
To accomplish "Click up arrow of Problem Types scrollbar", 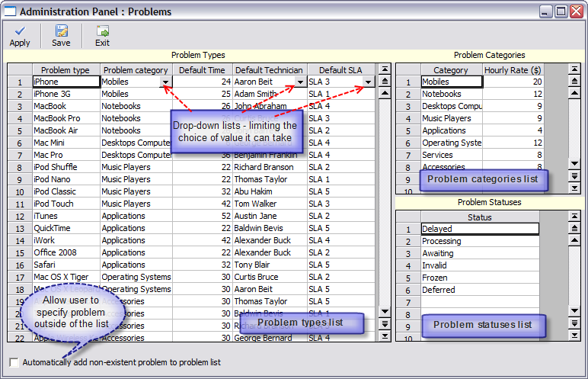I will point(385,93).
